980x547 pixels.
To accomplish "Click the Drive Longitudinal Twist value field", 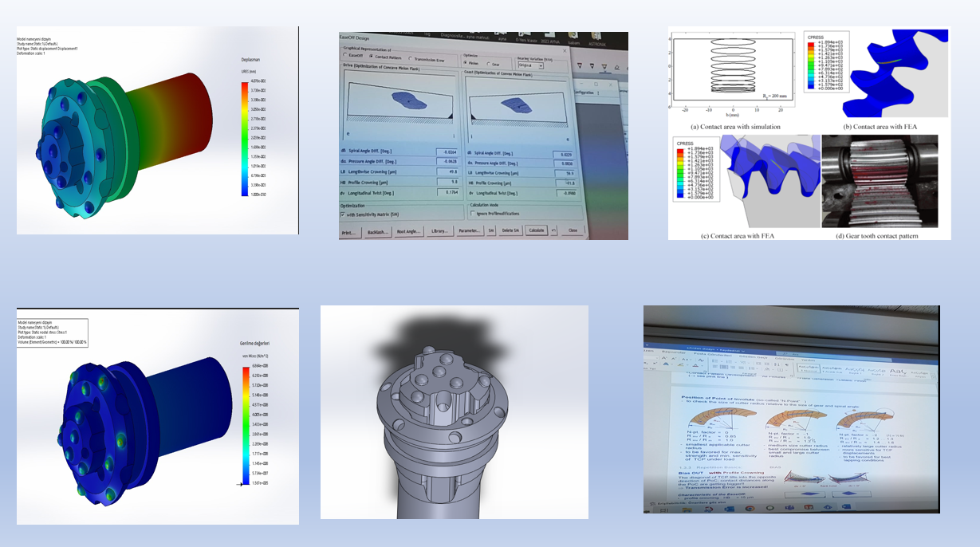I will (x=446, y=191).
